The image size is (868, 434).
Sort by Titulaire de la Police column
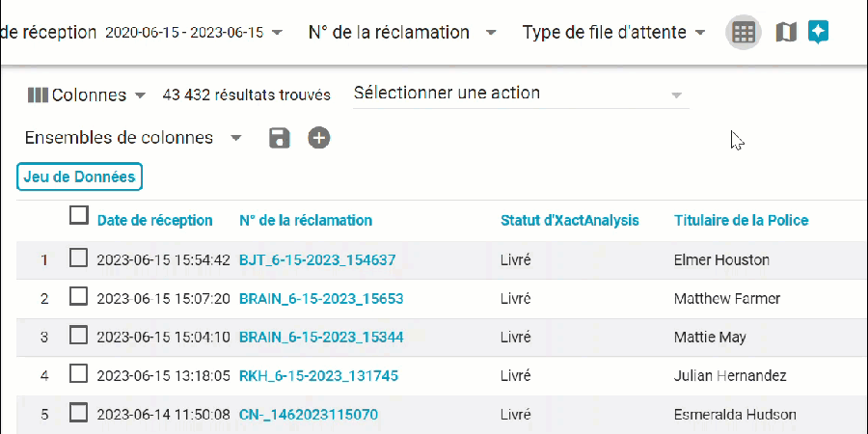point(741,220)
